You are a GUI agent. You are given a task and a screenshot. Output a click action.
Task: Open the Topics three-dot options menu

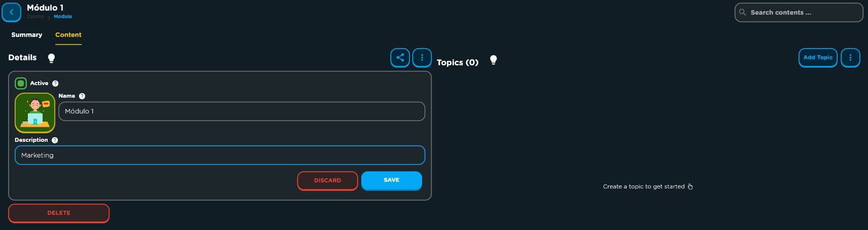point(850,58)
